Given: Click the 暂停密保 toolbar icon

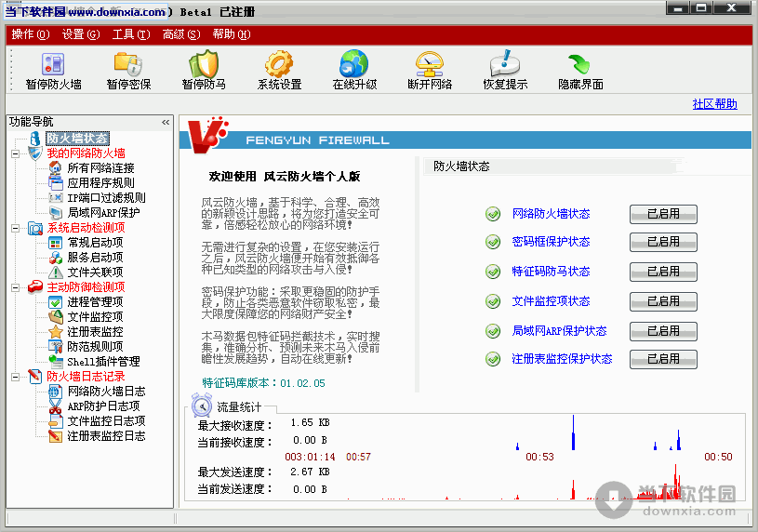Looking at the screenshot, I should (x=128, y=64).
